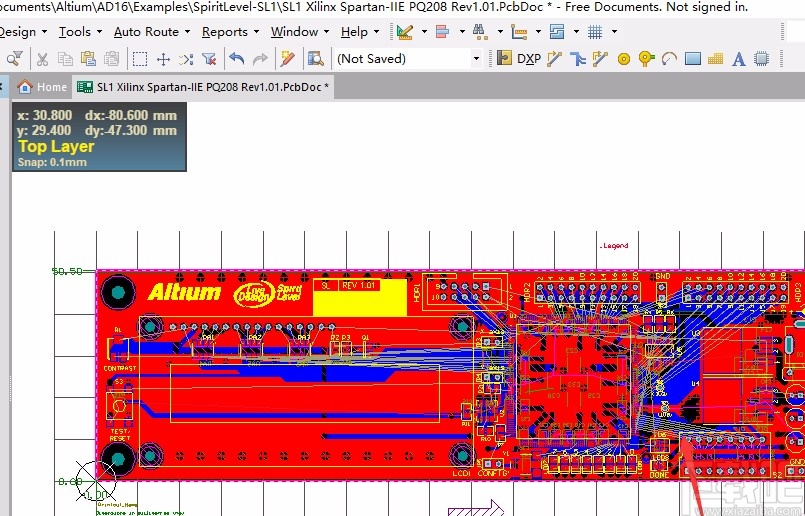Click the 50.50 dimension label
Viewport: 805px width, 516px height.
click(68, 271)
